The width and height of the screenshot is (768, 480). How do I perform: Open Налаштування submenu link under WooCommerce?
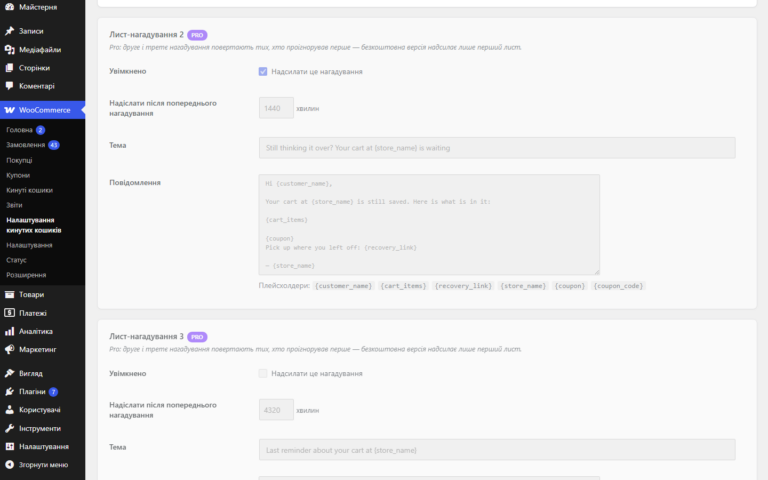pyautogui.click(x=29, y=245)
